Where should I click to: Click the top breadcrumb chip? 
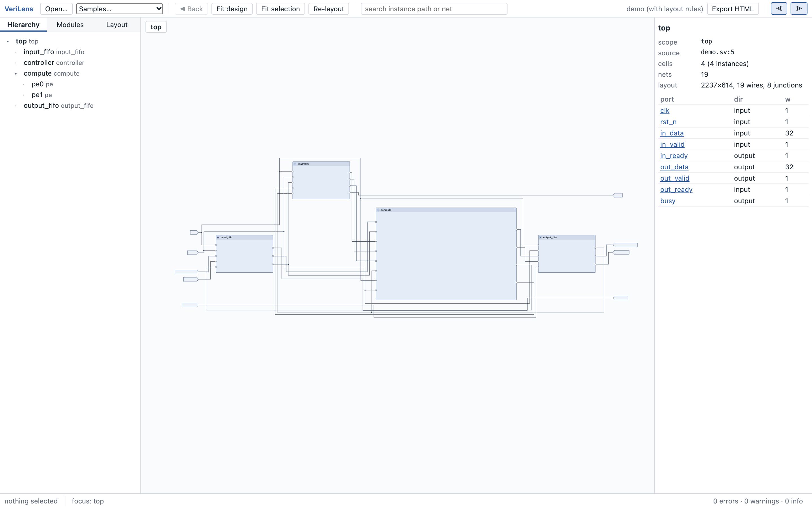point(156,27)
